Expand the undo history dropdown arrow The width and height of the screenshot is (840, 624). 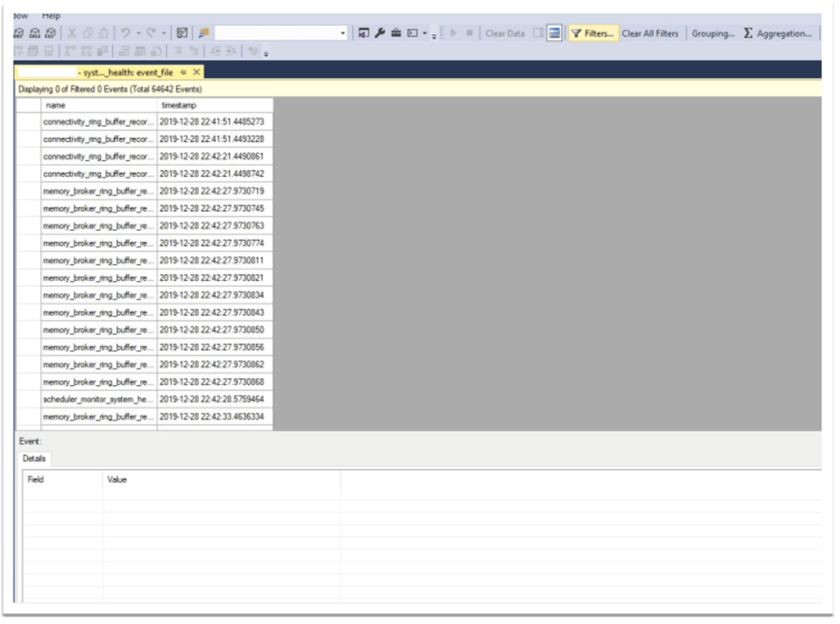(138, 33)
